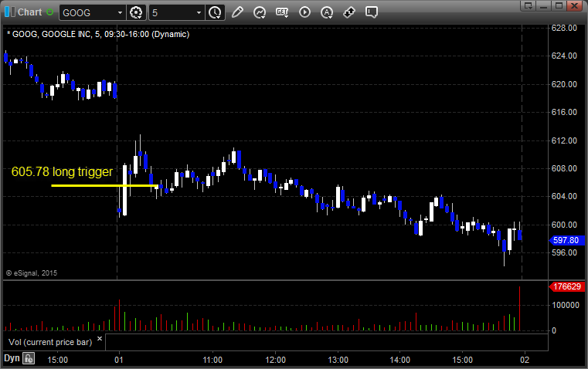
Task: Click the GOOG symbol input field
Action: [x=88, y=12]
